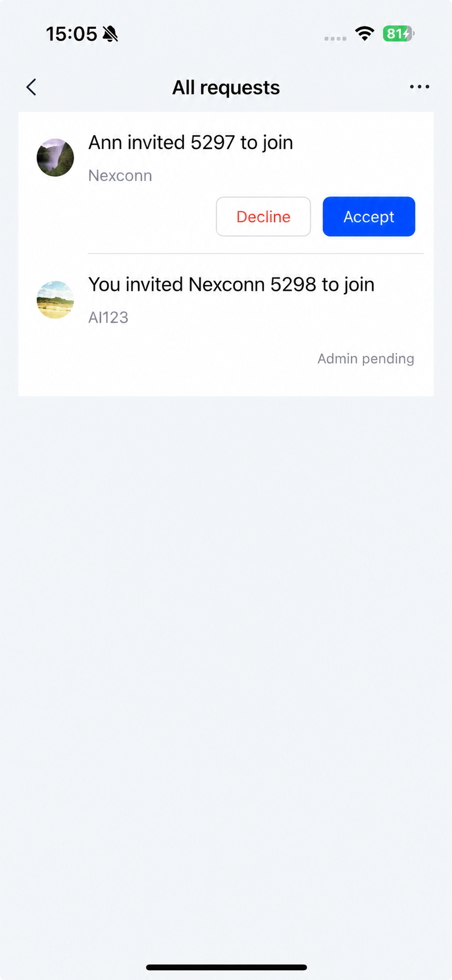This screenshot has height=980, width=452.
Task: Accept Ann's invitation request
Action: 369,217
